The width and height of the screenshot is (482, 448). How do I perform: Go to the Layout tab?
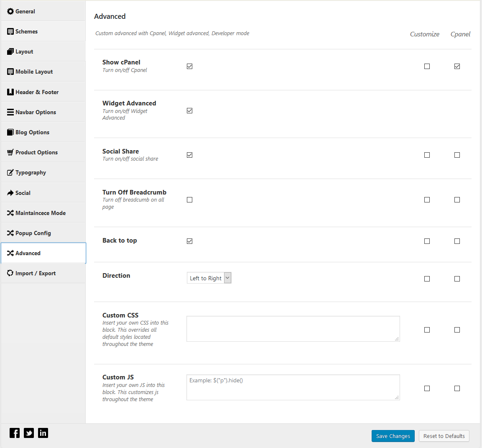click(x=43, y=52)
